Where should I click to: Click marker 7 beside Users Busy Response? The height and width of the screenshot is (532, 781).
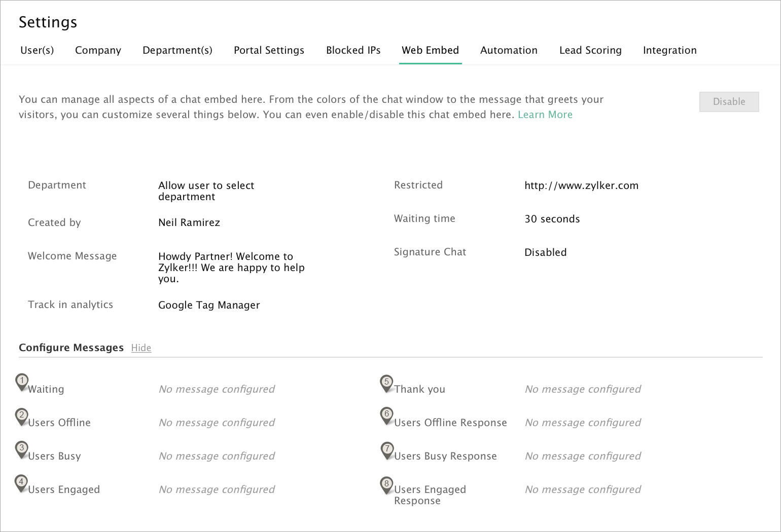click(387, 449)
